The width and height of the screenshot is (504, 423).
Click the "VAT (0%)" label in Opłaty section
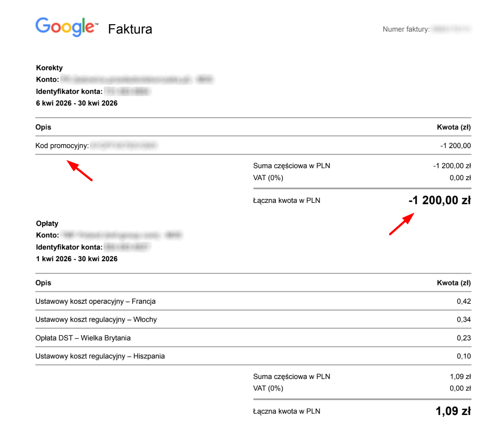[268, 388]
